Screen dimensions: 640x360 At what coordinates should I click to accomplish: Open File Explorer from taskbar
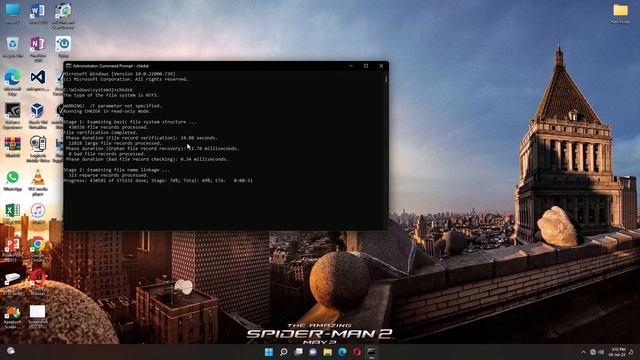(328, 352)
